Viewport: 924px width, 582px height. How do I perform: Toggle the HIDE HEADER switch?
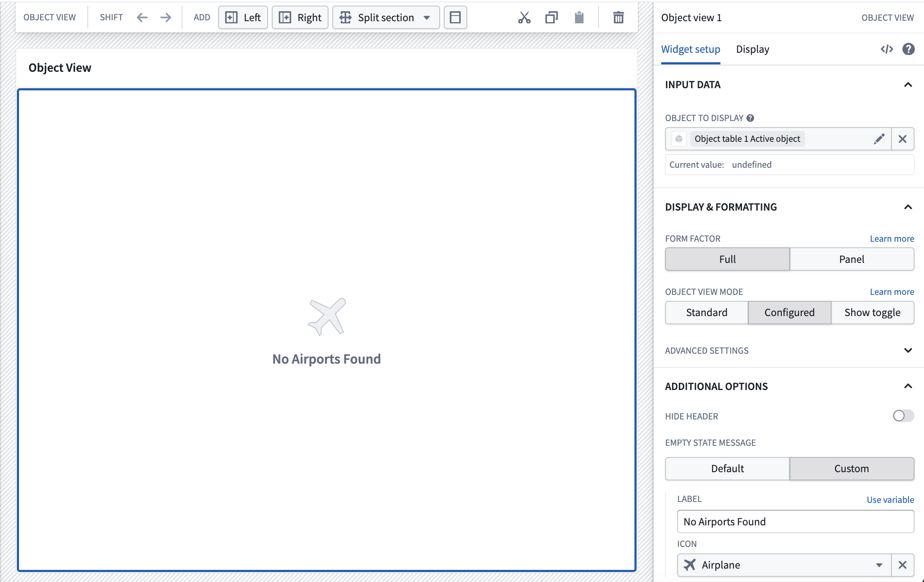(x=903, y=416)
